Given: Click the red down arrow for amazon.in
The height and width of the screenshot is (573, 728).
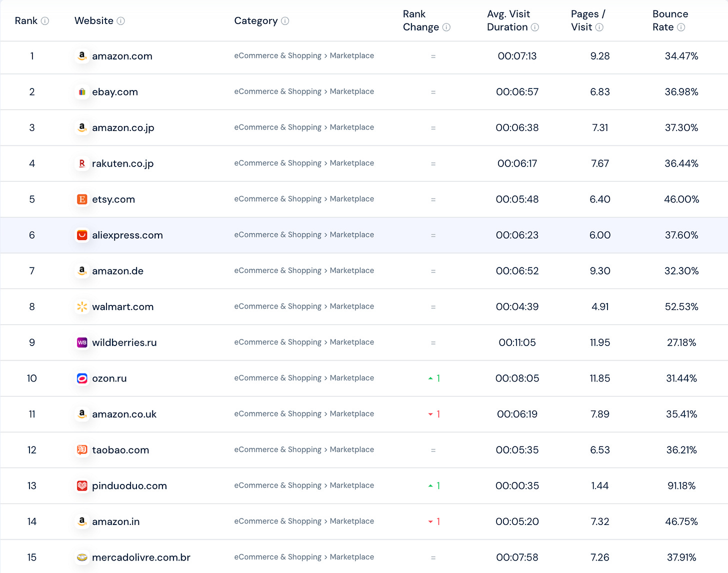Looking at the screenshot, I should click(430, 522).
